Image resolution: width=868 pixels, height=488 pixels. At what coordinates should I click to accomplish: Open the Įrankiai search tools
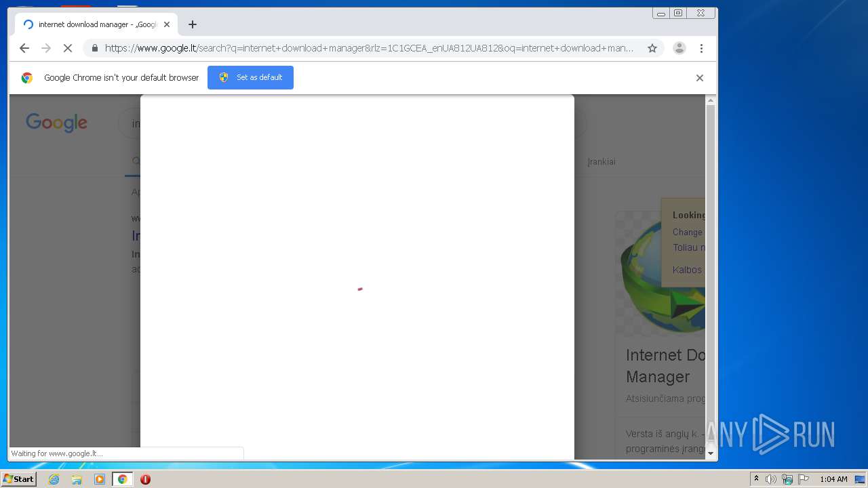[601, 162]
